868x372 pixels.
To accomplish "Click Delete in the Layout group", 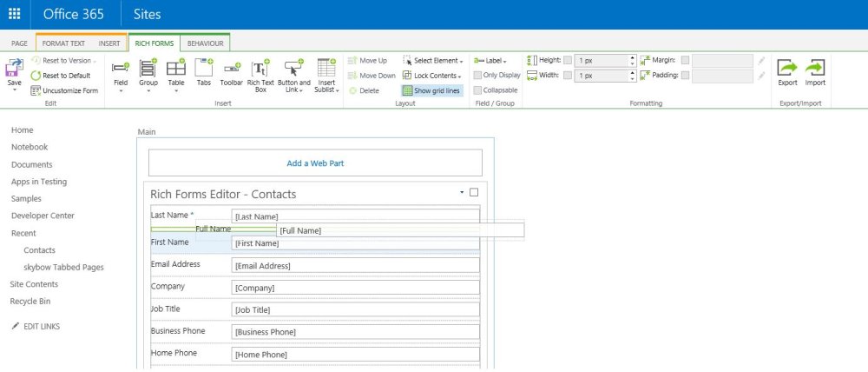I will pyautogui.click(x=365, y=90).
